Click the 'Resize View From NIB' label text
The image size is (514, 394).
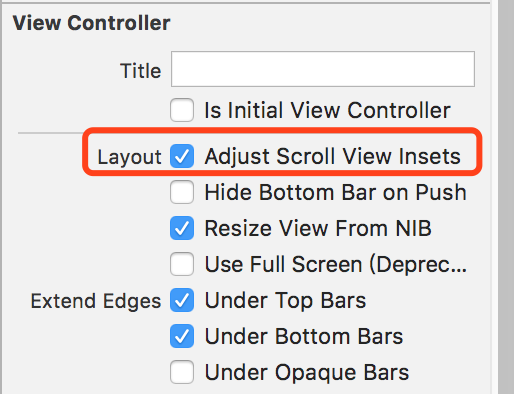pyautogui.click(x=318, y=229)
